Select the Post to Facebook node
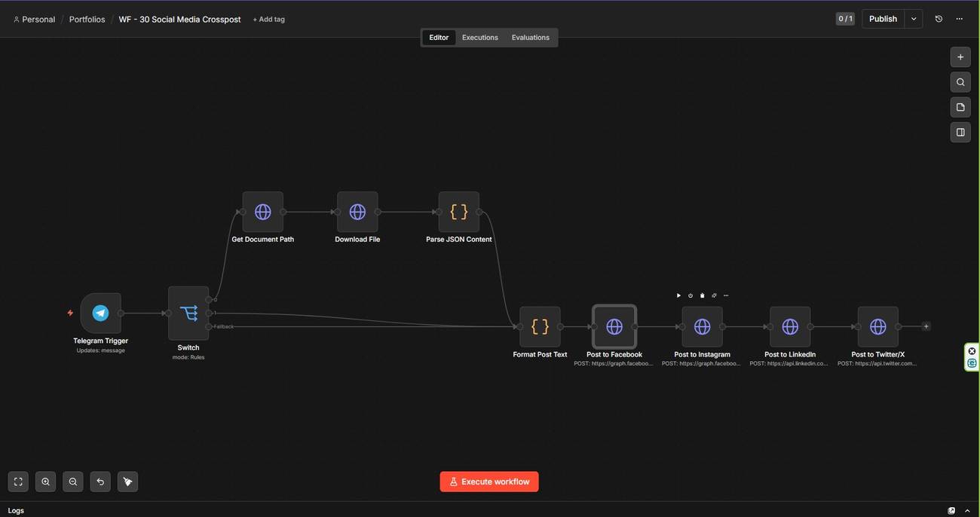 [x=614, y=326]
